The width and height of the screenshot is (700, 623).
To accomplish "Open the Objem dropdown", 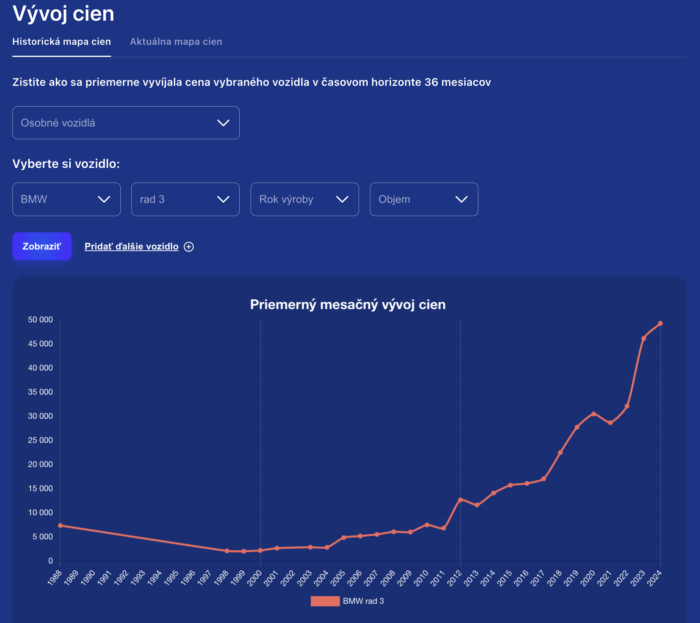I will pos(424,199).
